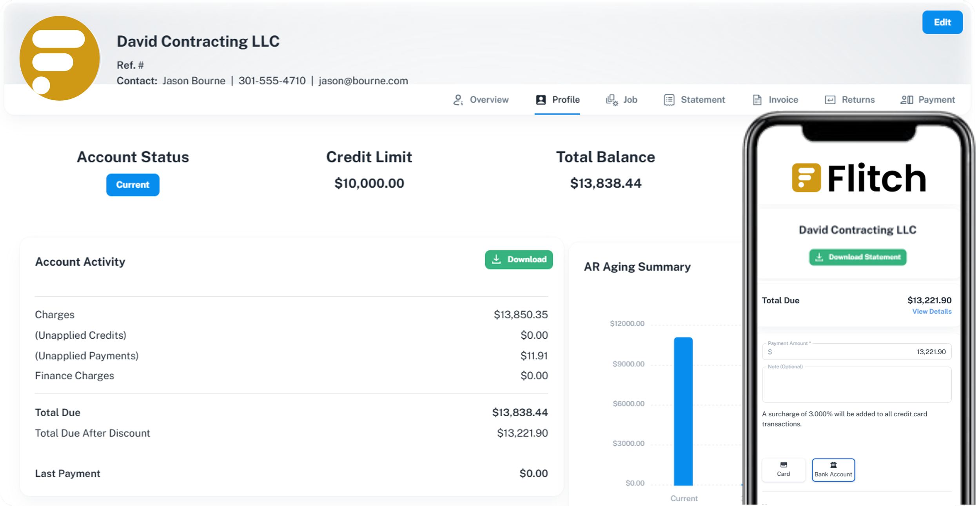Open the View Details link
The width and height of the screenshot is (980, 506).
[932, 312]
